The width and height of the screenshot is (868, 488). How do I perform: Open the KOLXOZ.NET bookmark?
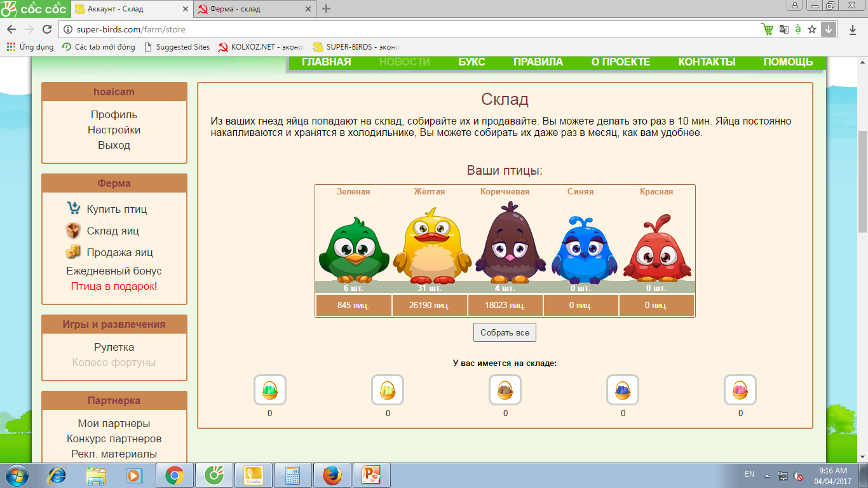(x=261, y=47)
